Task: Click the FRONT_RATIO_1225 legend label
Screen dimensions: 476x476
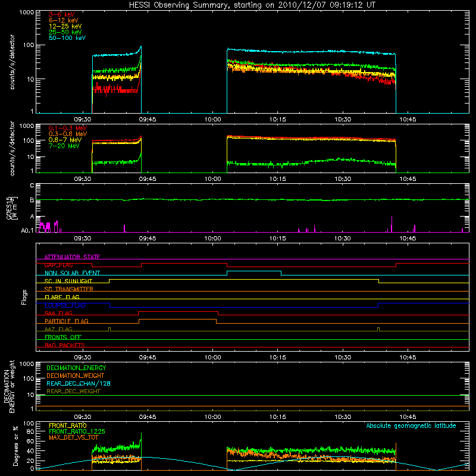Action: [x=77, y=431]
